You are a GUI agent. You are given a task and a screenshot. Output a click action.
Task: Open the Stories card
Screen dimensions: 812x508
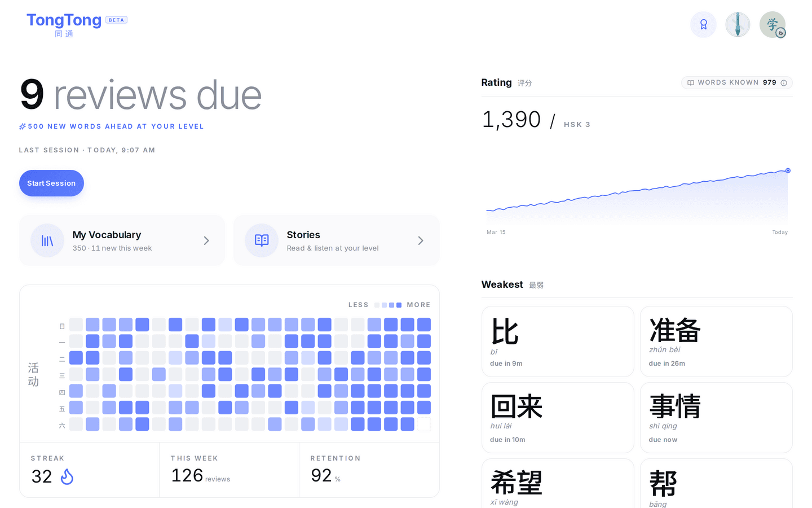336,240
